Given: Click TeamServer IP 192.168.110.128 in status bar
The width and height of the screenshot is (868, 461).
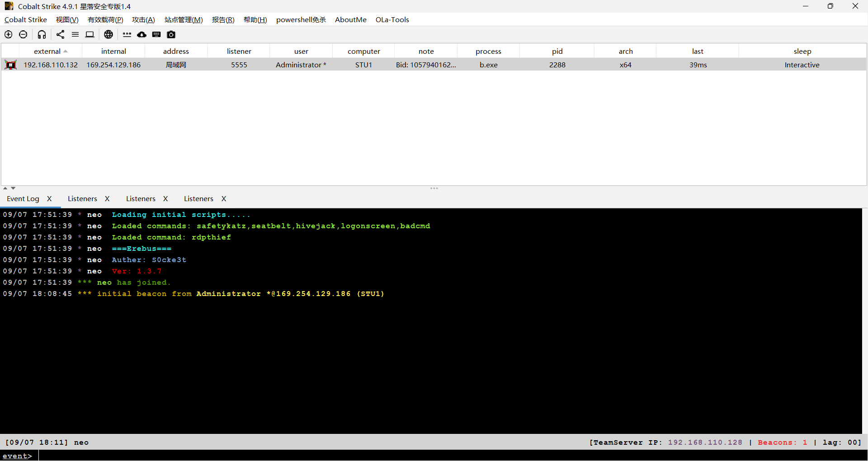Looking at the screenshot, I should tap(705, 442).
